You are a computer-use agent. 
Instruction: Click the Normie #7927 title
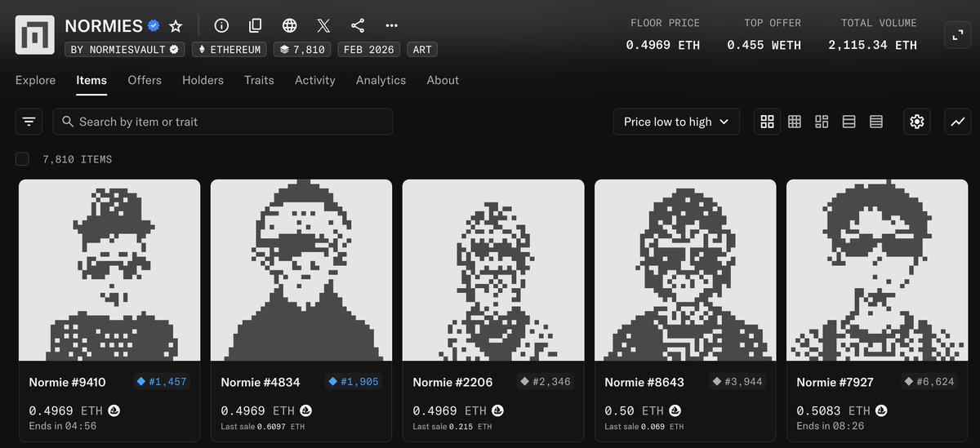tap(835, 382)
